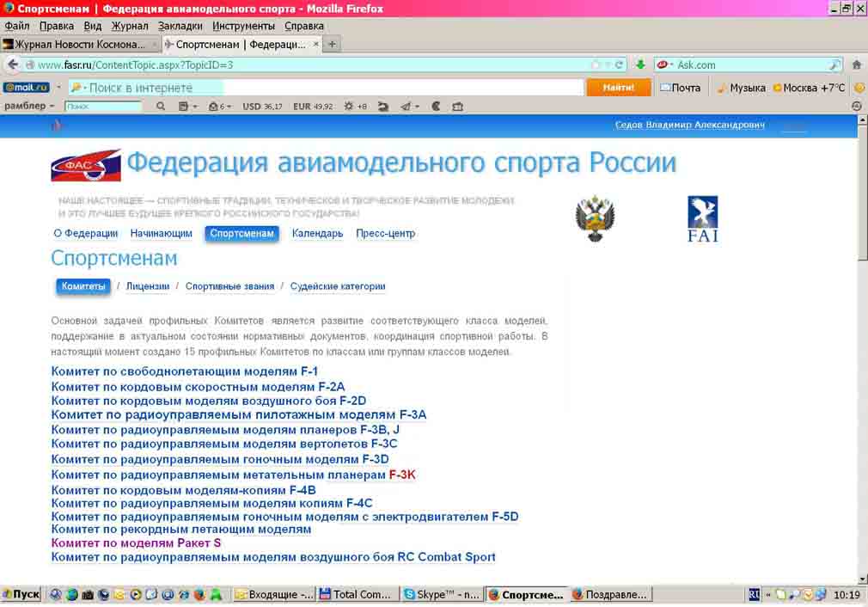Open the Календарь navigation link
The height and width of the screenshot is (607, 868).
pyautogui.click(x=317, y=233)
